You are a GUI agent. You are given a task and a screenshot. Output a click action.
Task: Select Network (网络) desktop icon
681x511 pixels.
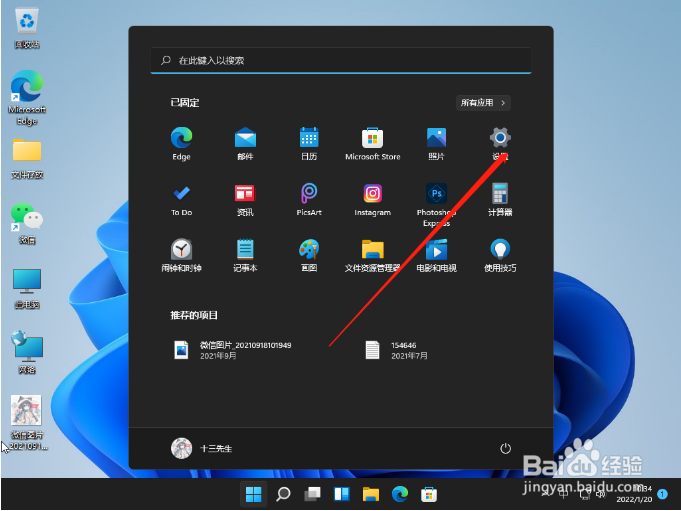27,352
